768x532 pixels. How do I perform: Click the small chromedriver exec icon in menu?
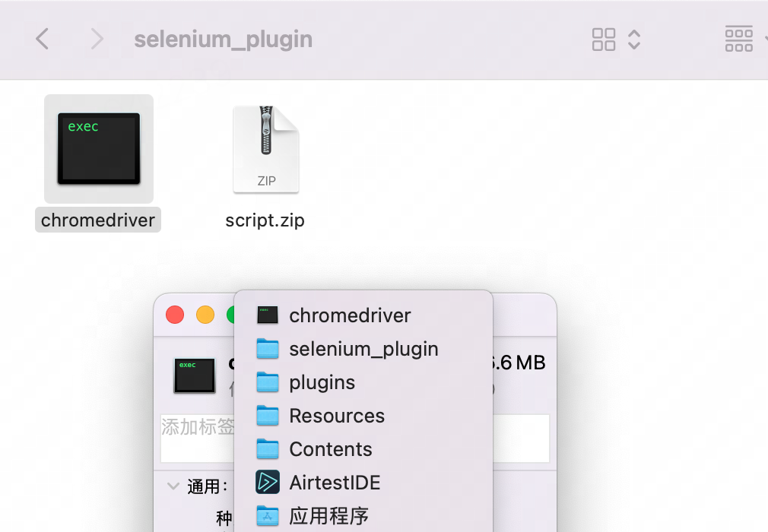click(268, 315)
